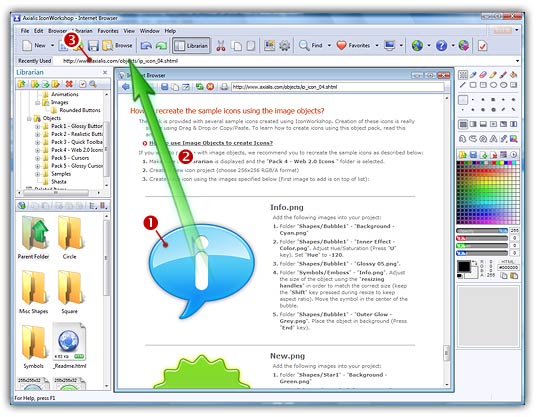This screenshot has height=417, width=537.
Task: Click the Misc Shapes folder thumbnail
Action: tap(34, 292)
